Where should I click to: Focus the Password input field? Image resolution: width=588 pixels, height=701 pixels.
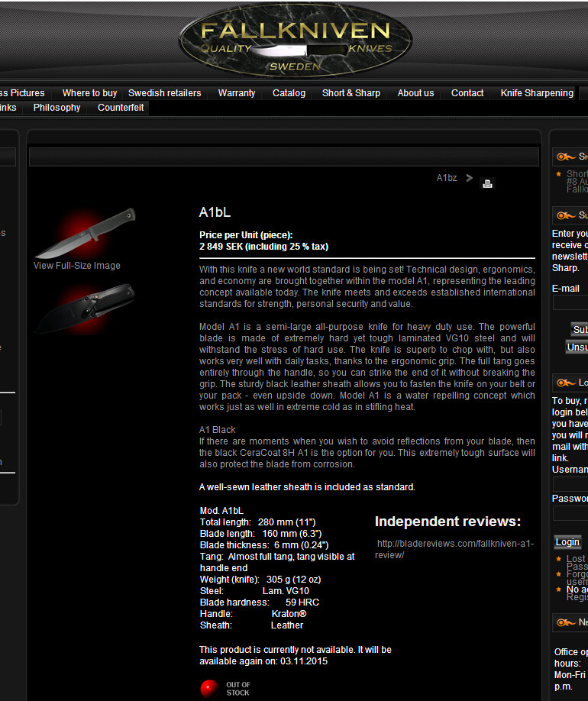tap(570, 513)
